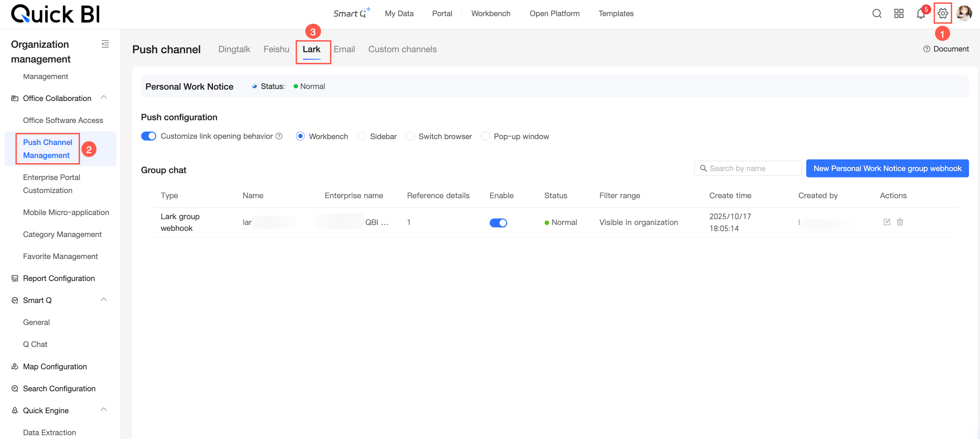The height and width of the screenshot is (439, 980).
Task: Open Smart Q in top navigation
Action: pyautogui.click(x=352, y=13)
